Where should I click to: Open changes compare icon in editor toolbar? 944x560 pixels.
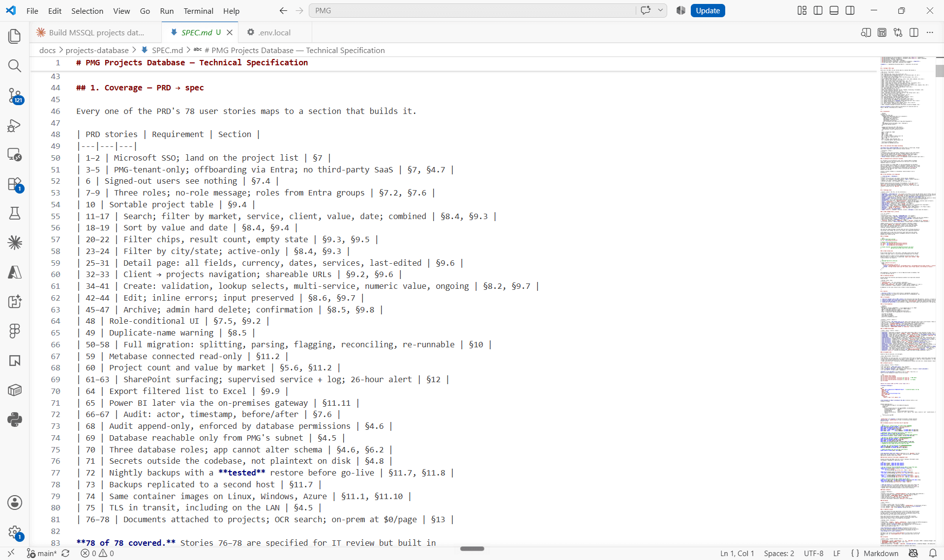(x=898, y=32)
